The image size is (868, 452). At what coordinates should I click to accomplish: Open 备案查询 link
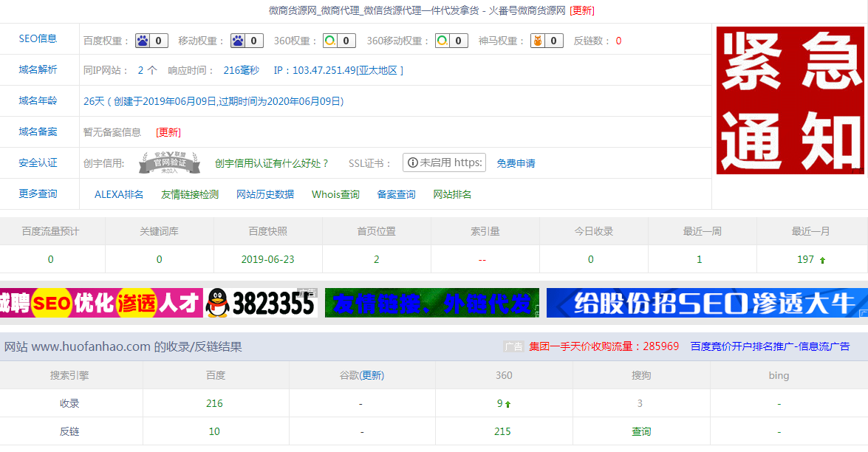tap(397, 194)
